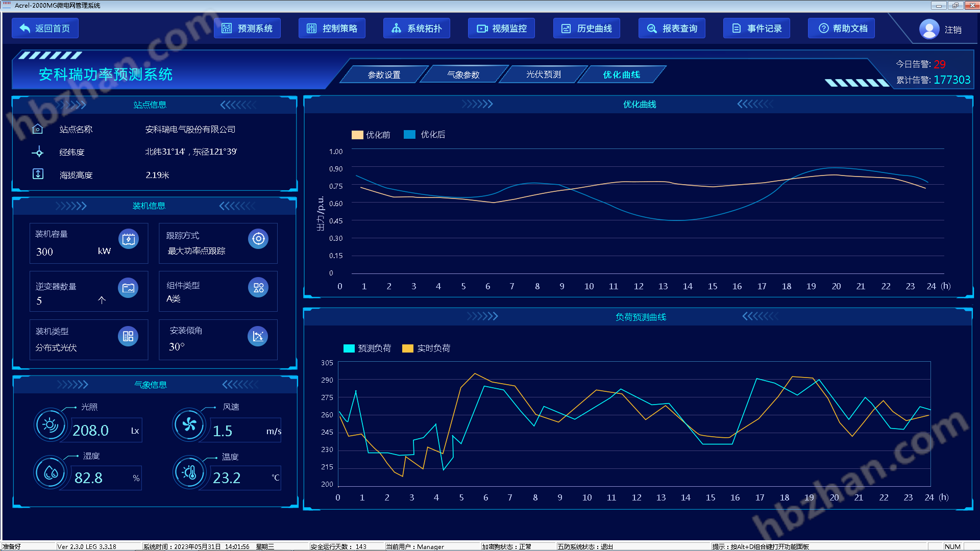
Task: Click the wind speed fan icon
Action: point(189,424)
